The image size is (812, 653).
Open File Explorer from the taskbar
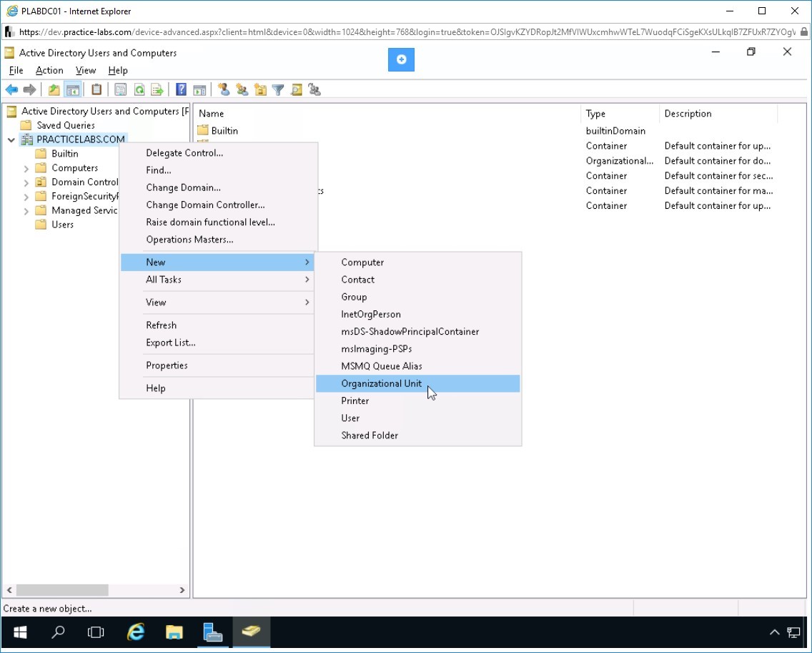coord(174,632)
